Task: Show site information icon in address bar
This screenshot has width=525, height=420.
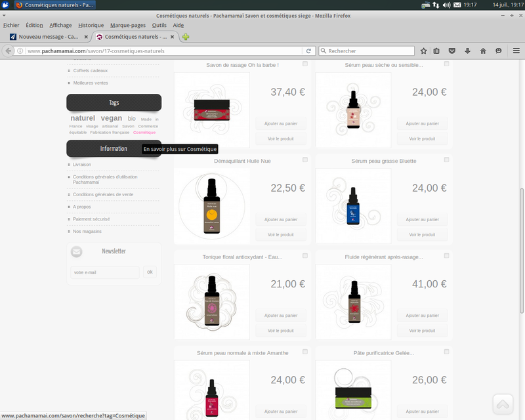Action: pos(20,51)
